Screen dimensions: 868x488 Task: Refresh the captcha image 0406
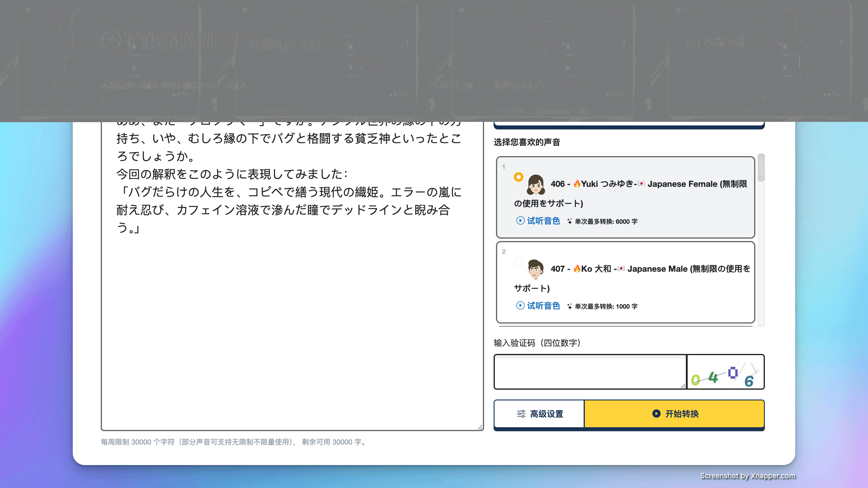725,372
